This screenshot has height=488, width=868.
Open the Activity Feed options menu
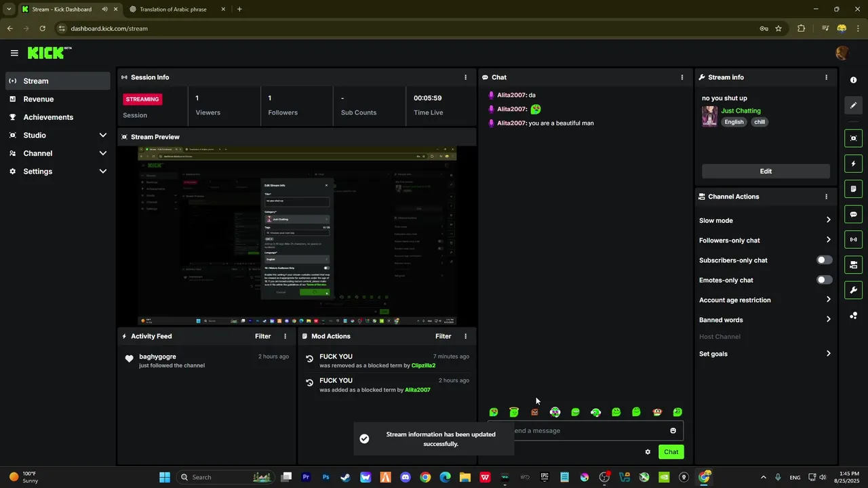coord(285,336)
